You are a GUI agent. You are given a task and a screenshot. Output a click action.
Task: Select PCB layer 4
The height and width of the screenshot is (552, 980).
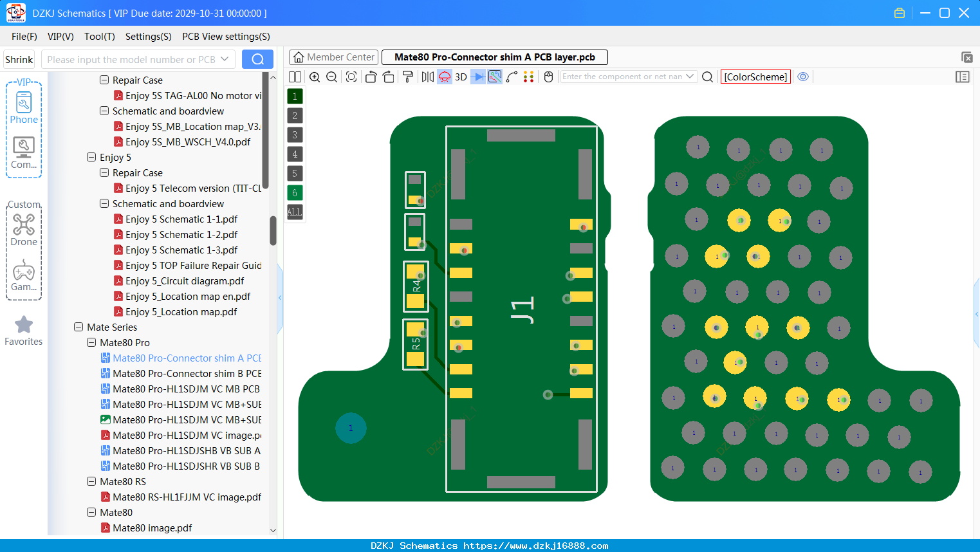coord(295,154)
